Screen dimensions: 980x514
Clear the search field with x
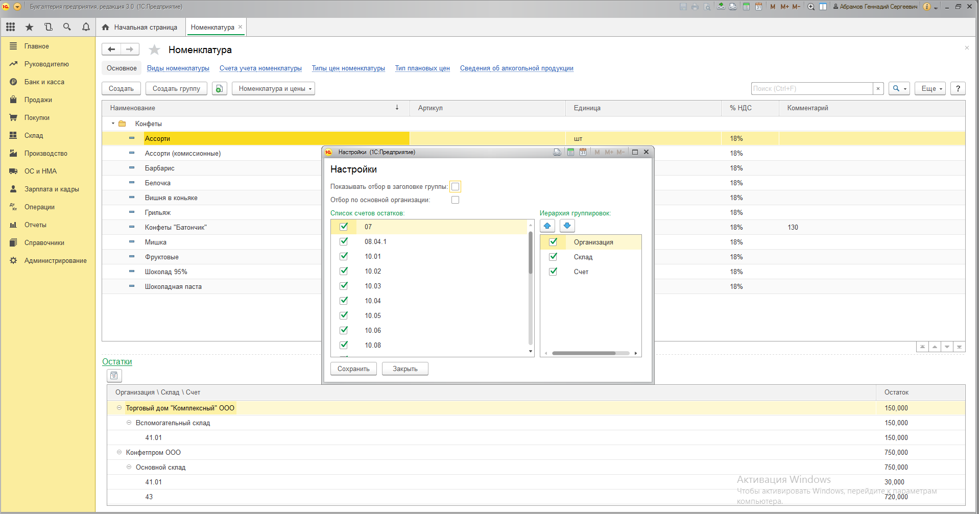point(878,88)
